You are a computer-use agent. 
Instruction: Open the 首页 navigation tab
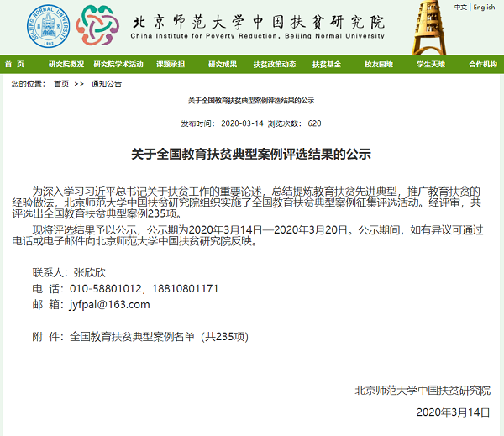coord(14,65)
